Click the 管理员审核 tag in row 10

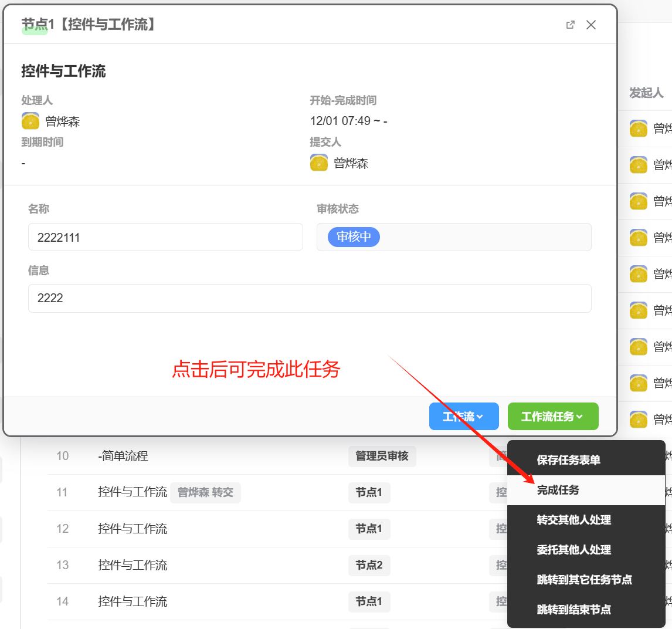[382, 456]
